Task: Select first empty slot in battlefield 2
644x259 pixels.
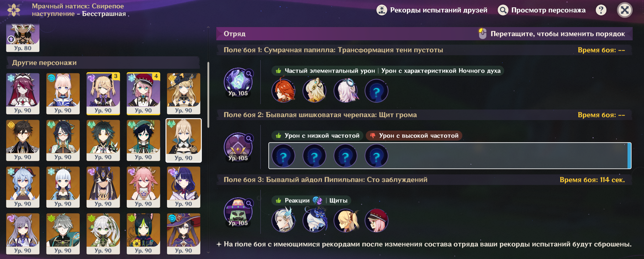Action: click(283, 156)
